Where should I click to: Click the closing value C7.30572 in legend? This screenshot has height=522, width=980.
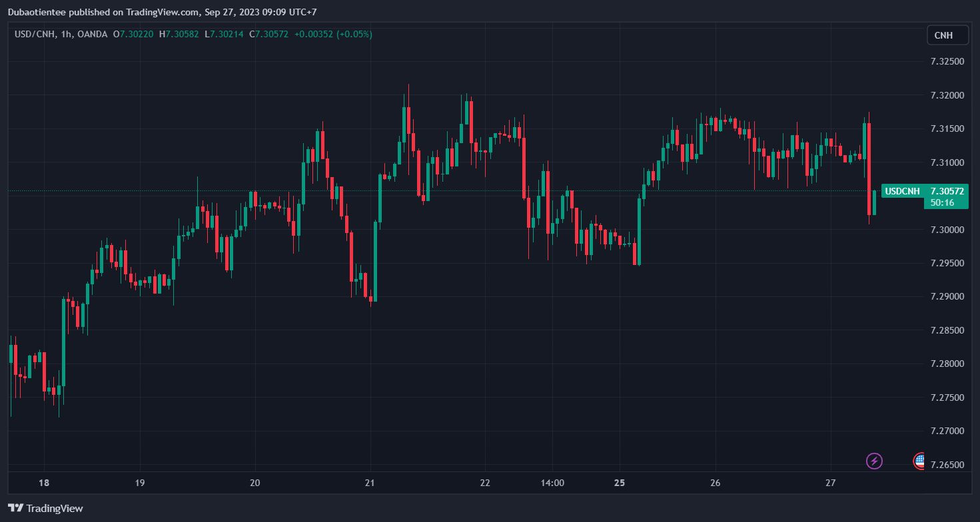point(268,34)
